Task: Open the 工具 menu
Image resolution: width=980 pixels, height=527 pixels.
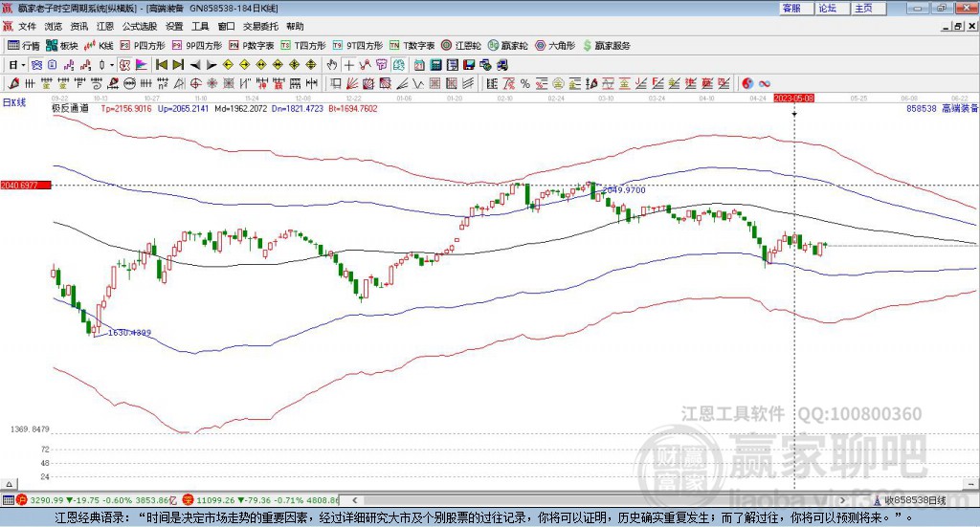Action: [200, 26]
